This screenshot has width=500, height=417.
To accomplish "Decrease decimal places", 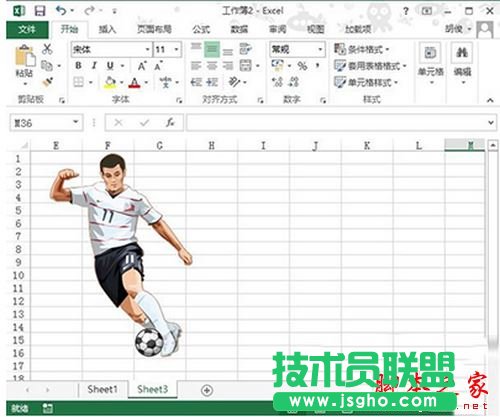I will [x=294, y=82].
